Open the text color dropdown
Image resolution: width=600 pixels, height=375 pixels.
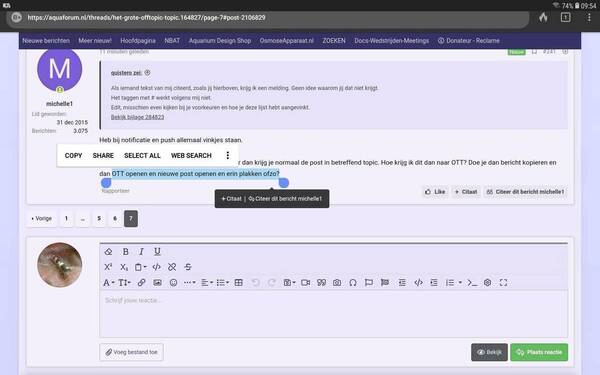pyautogui.click(x=109, y=283)
